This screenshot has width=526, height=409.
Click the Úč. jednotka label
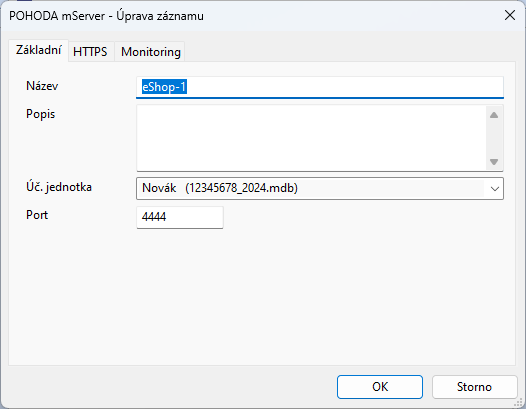click(x=59, y=187)
